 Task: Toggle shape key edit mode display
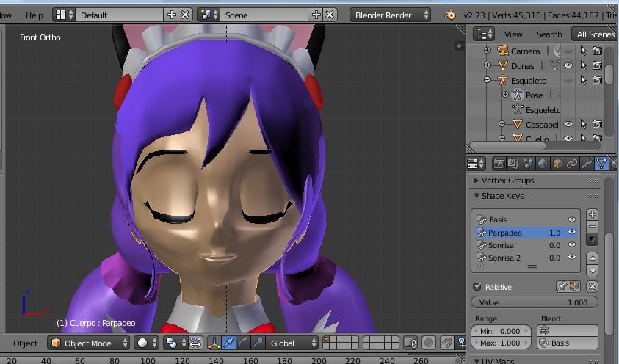click(x=574, y=286)
